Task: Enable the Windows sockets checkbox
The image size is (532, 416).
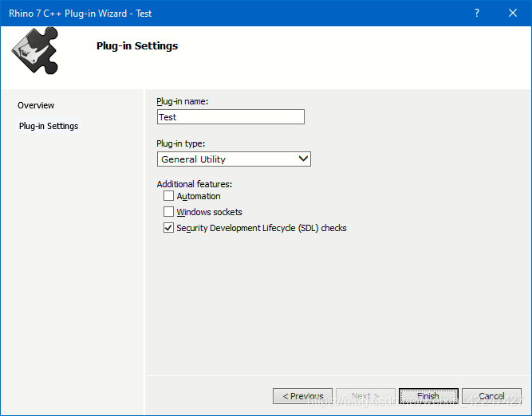Action: click(x=168, y=212)
